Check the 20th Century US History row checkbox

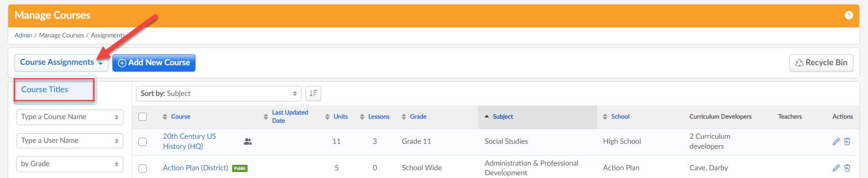tap(143, 141)
